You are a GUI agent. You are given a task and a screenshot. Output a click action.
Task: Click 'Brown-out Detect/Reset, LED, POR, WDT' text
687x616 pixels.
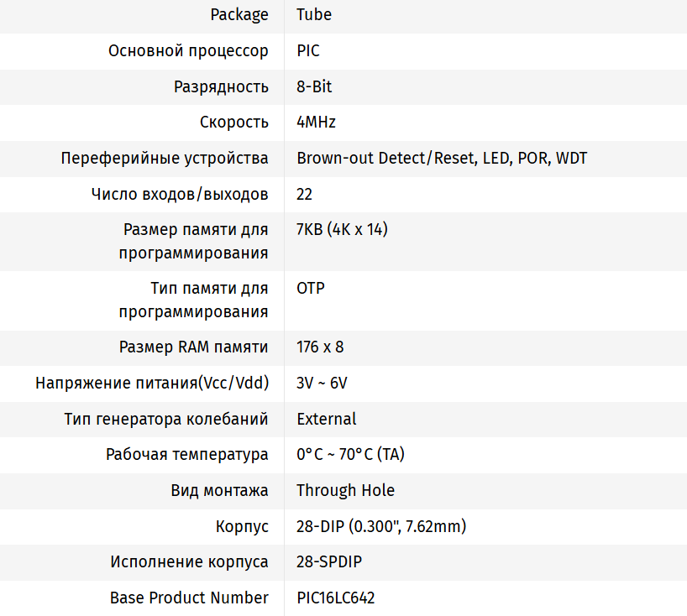442,159
